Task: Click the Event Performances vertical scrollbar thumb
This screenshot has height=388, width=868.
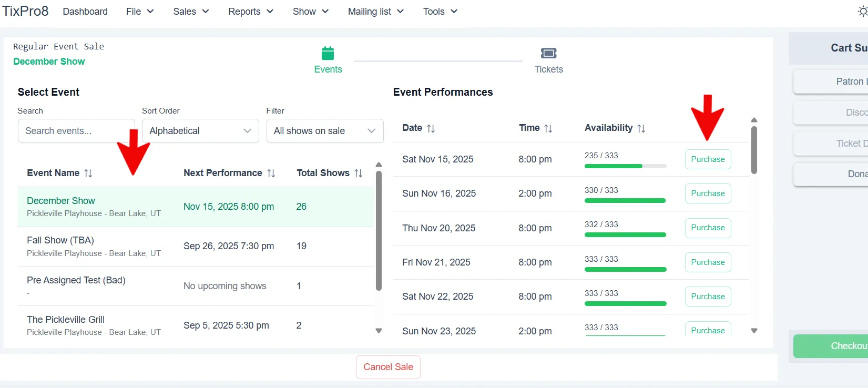Action: tap(754, 150)
